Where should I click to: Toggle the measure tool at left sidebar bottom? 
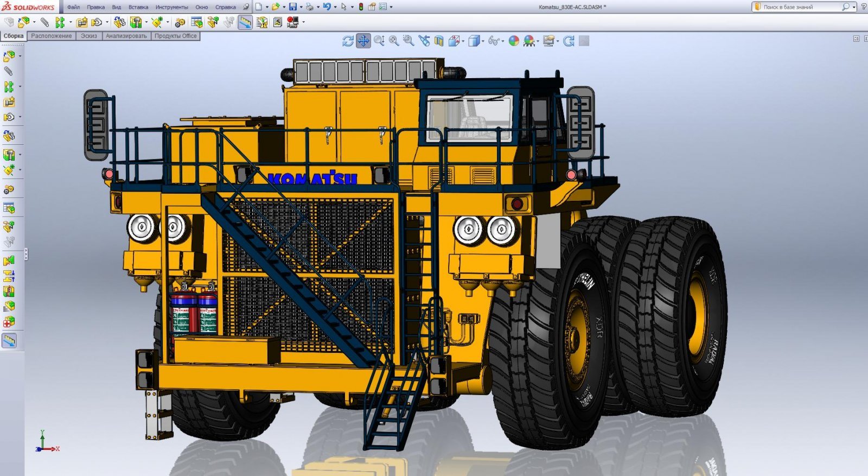pyautogui.click(x=9, y=340)
